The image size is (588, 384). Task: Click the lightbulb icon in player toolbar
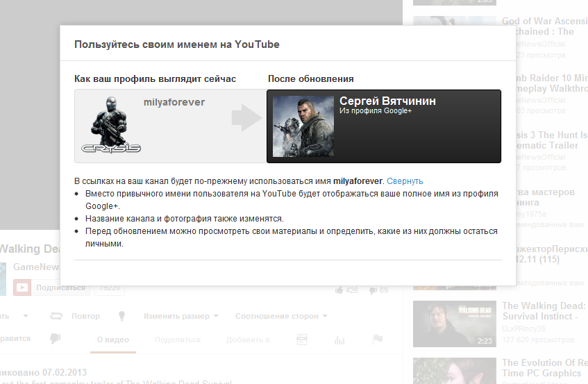pyautogui.click(x=121, y=316)
